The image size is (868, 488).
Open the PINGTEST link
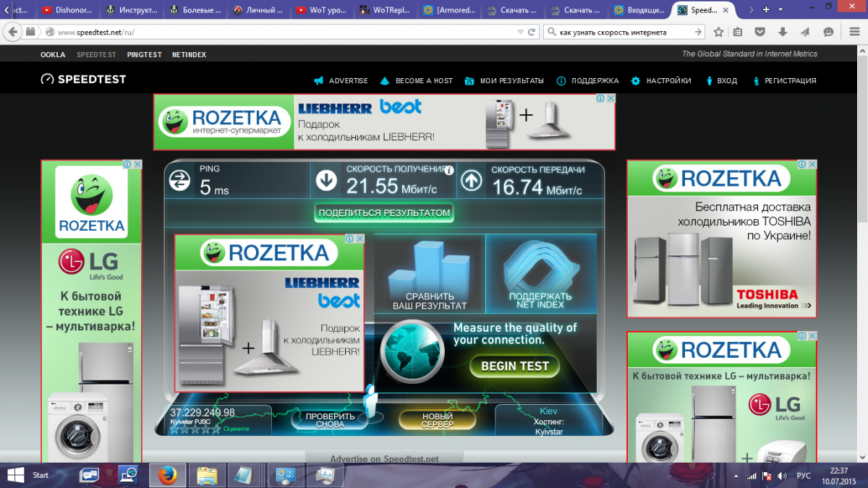click(145, 55)
